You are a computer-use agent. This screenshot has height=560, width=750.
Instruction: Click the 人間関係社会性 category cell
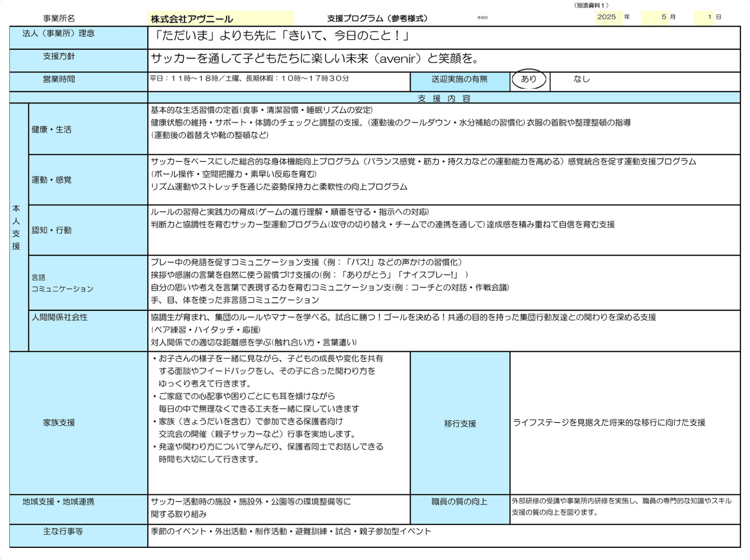pyautogui.click(x=88, y=331)
